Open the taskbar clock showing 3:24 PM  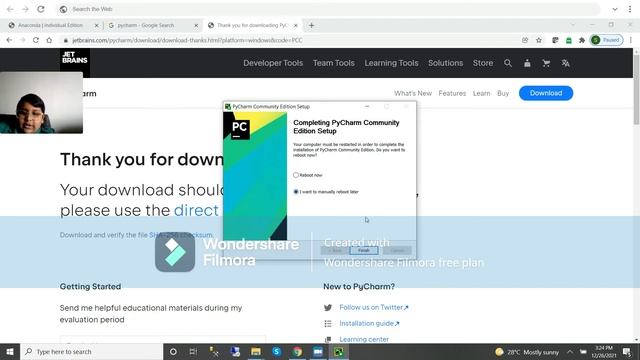604,351
